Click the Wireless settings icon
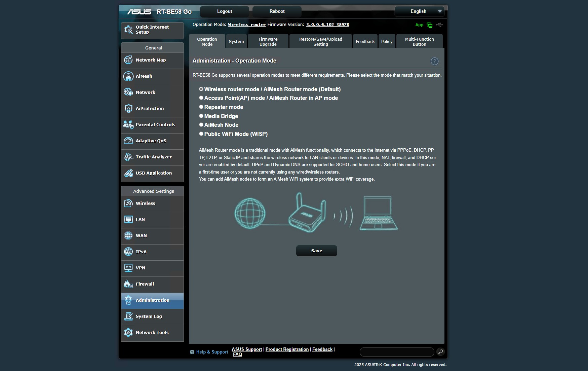 point(128,203)
